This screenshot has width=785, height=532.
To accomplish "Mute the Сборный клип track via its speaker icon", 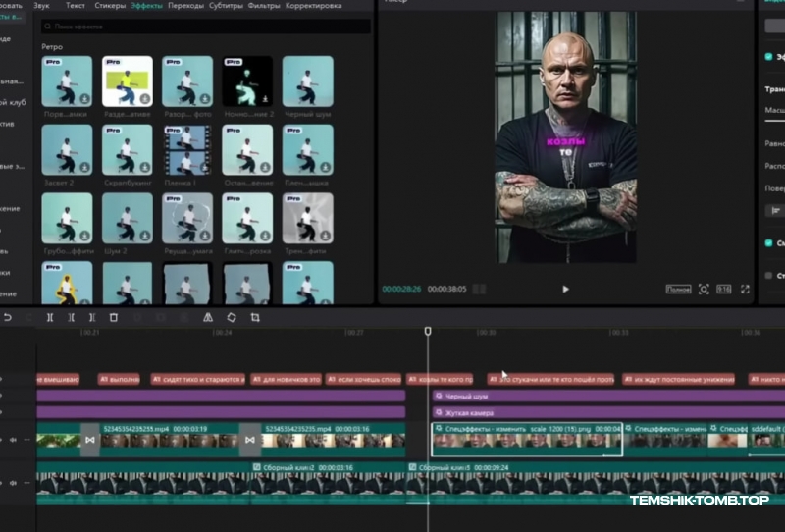I will pos(14,483).
